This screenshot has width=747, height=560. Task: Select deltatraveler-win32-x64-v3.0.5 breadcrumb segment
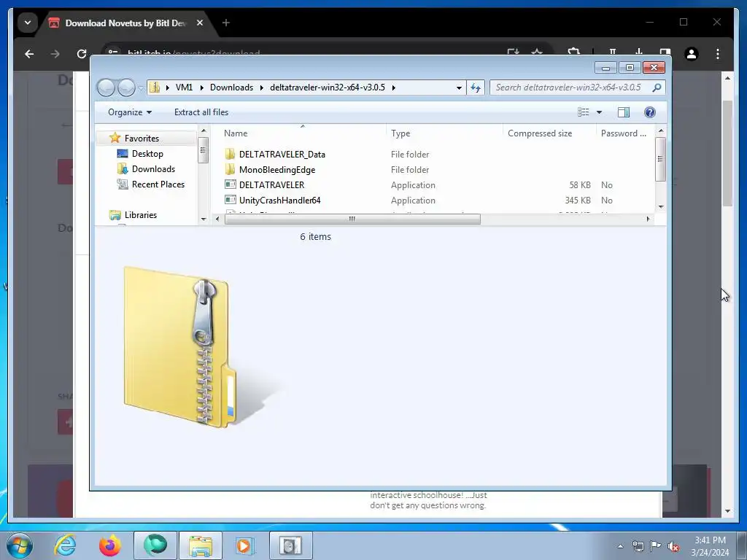(x=328, y=87)
